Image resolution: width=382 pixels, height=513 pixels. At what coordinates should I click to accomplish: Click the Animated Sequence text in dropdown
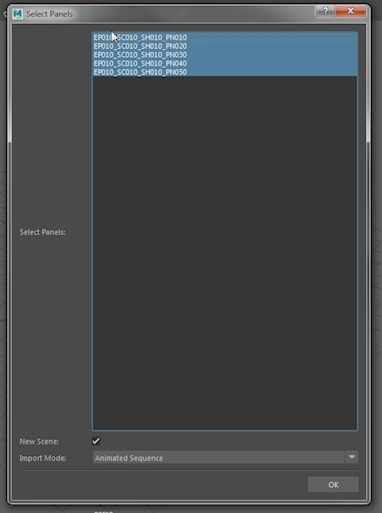[129, 458]
